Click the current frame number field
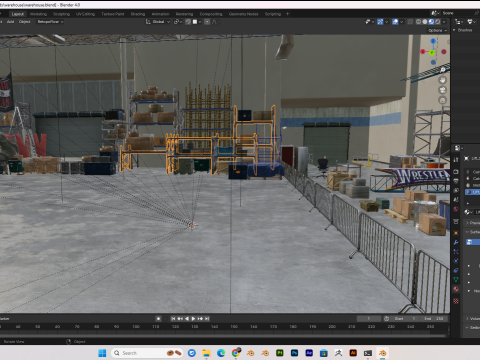 (x=369, y=319)
